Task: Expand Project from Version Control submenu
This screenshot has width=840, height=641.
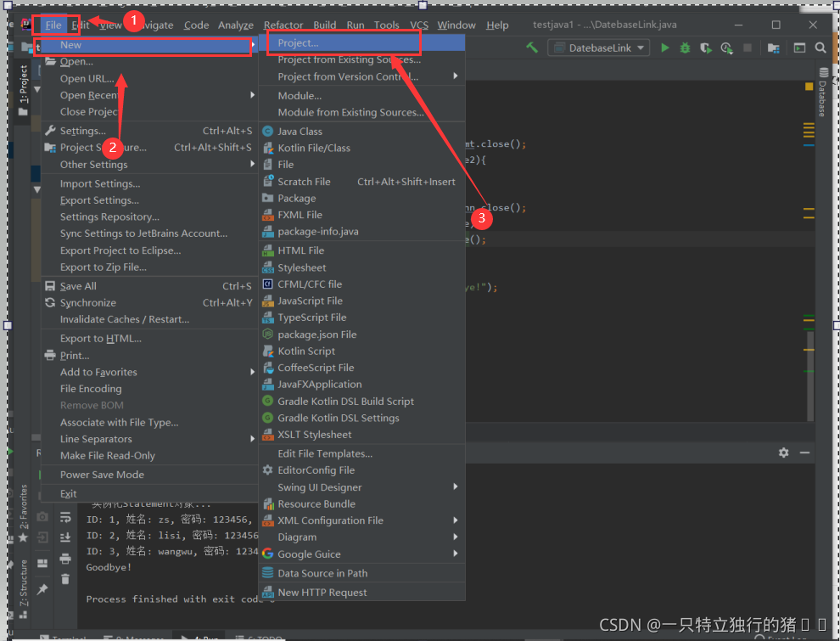Action: click(361, 76)
